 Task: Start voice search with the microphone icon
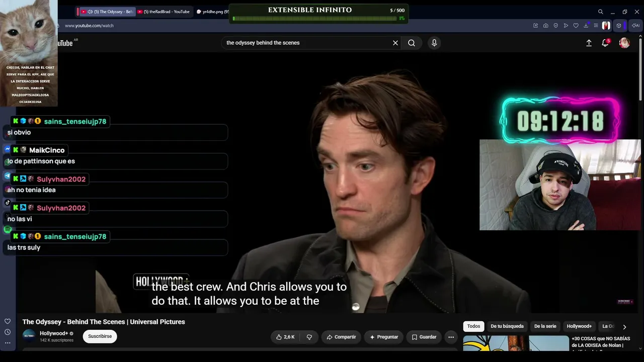[x=434, y=43]
